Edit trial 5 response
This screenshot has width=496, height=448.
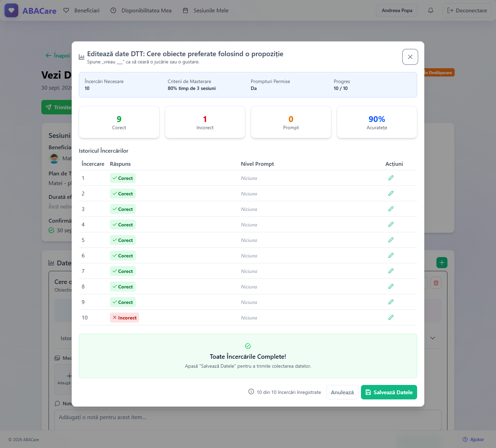[x=391, y=240]
